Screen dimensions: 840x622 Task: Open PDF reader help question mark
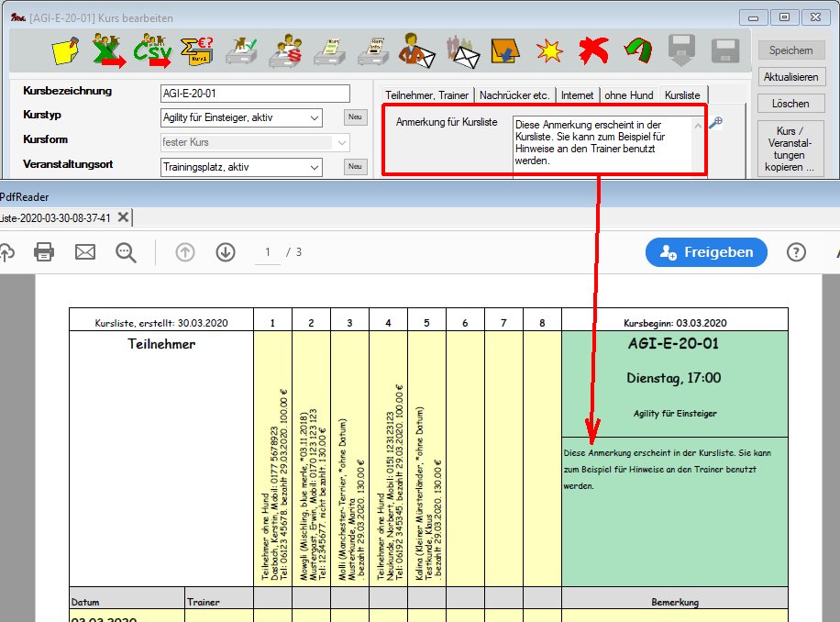796,252
